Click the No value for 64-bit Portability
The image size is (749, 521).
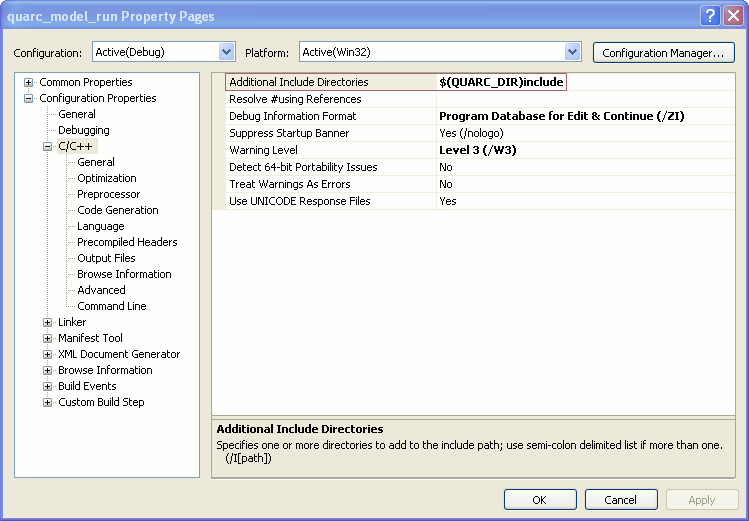pyautogui.click(x=446, y=167)
